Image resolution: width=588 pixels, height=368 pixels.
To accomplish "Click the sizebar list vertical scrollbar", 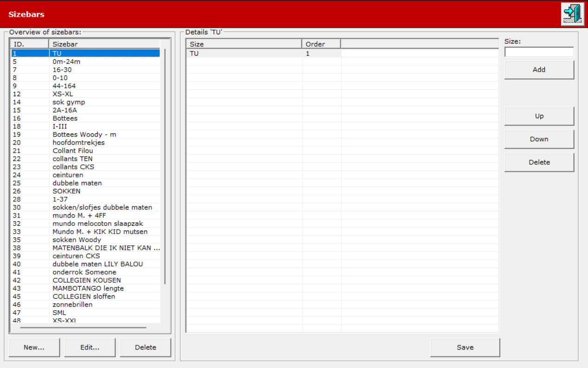I will [165, 166].
